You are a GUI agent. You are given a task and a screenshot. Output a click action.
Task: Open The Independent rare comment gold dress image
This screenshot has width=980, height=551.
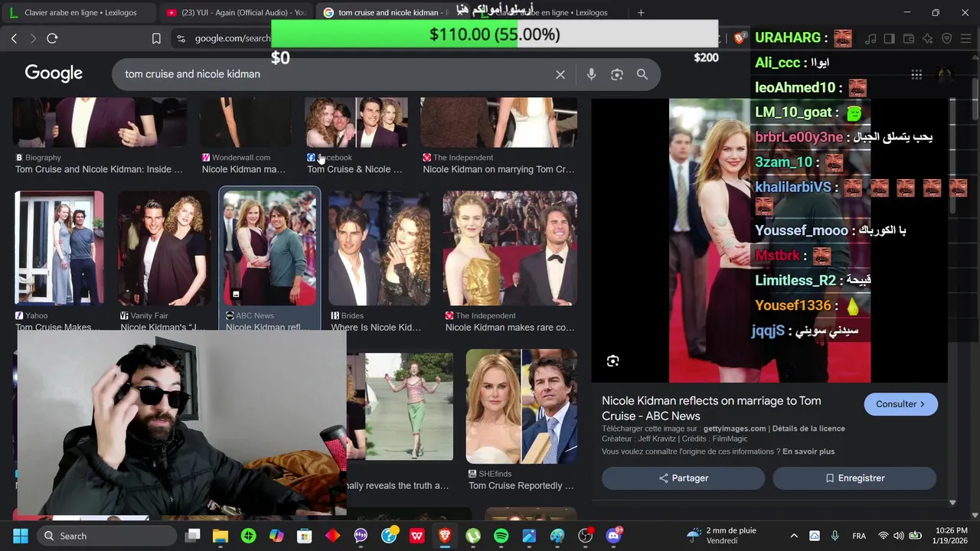point(510,248)
